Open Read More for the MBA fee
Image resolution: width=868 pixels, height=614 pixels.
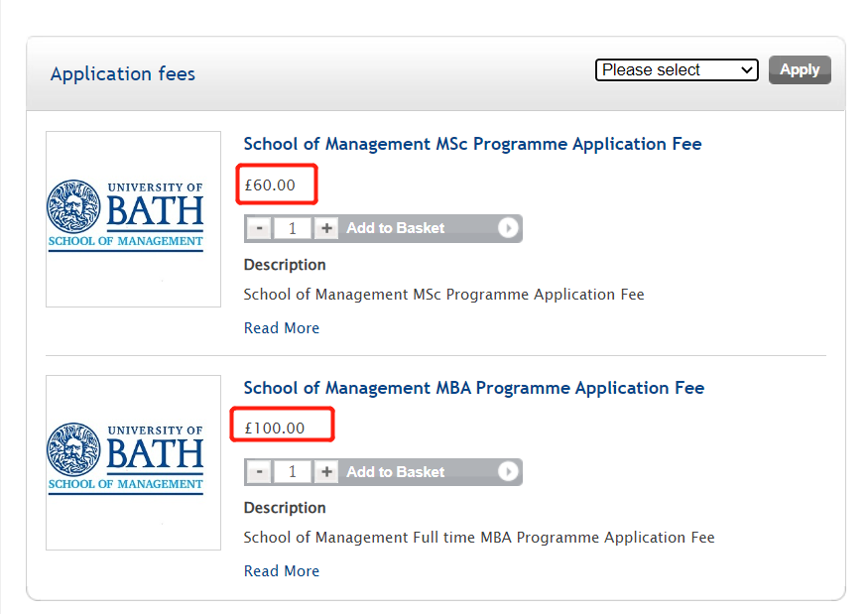(x=282, y=571)
